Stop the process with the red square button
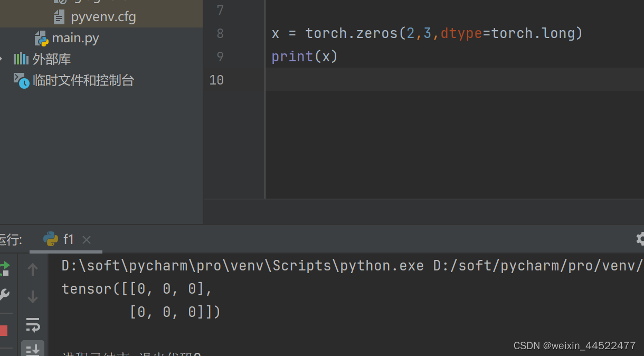Viewport: 644px width, 356px height. pos(3,331)
